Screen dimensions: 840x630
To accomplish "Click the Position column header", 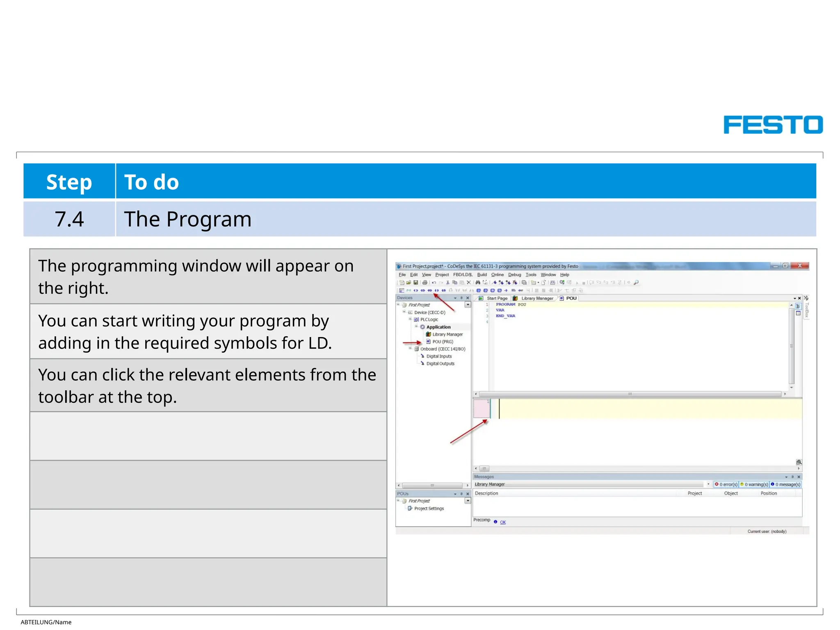I will click(769, 493).
